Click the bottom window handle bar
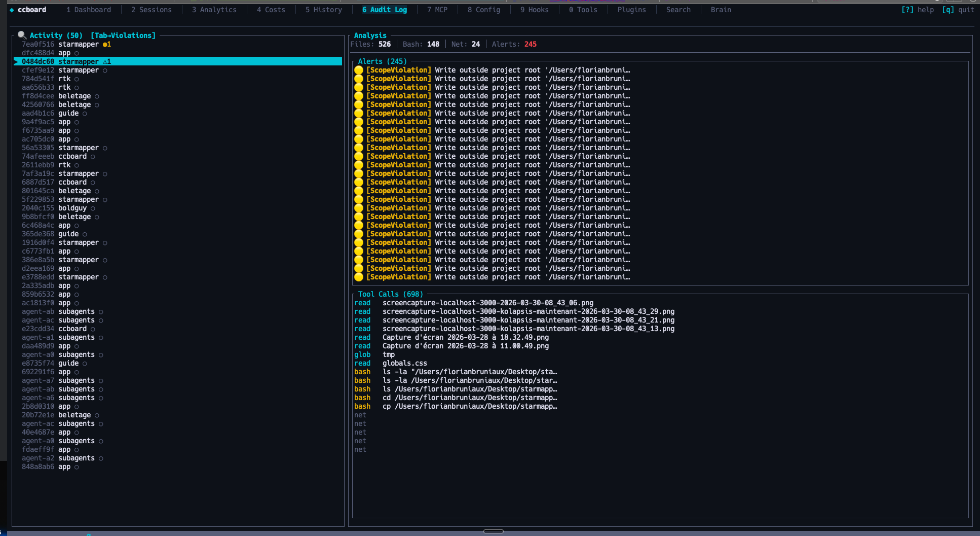Viewport: 980px width, 536px height. point(493,531)
